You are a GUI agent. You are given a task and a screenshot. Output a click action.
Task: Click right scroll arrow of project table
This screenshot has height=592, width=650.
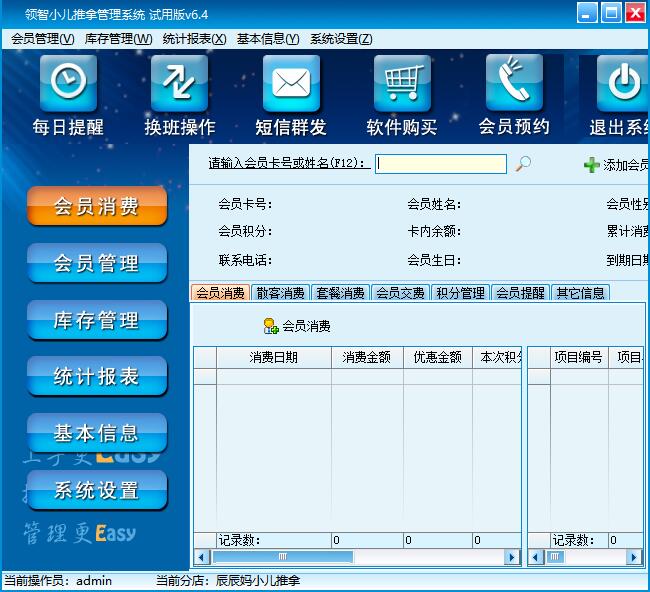click(634, 557)
